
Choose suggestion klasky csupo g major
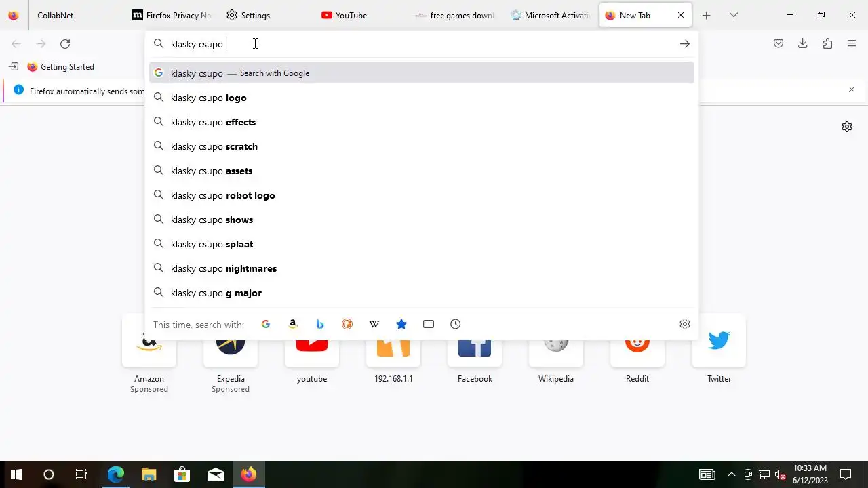click(422, 293)
